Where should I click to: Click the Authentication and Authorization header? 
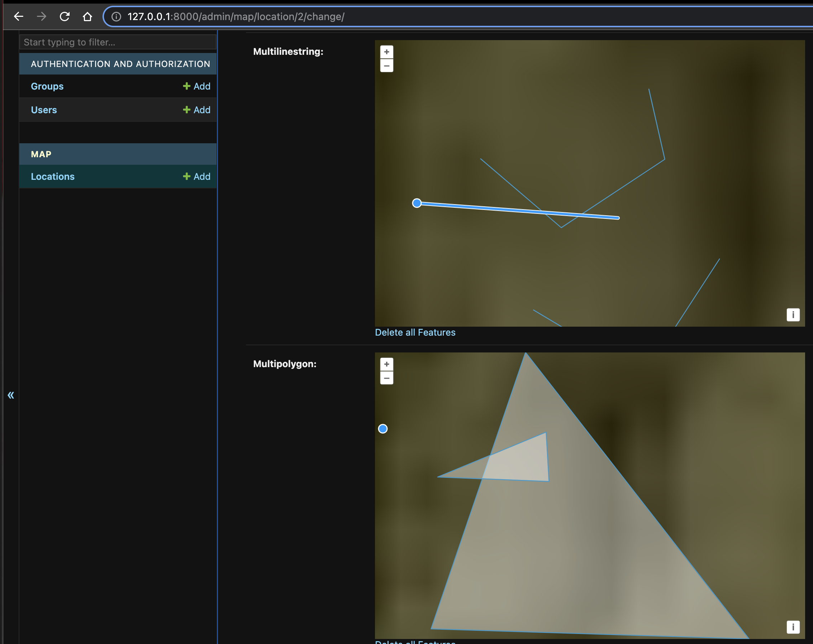(120, 64)
